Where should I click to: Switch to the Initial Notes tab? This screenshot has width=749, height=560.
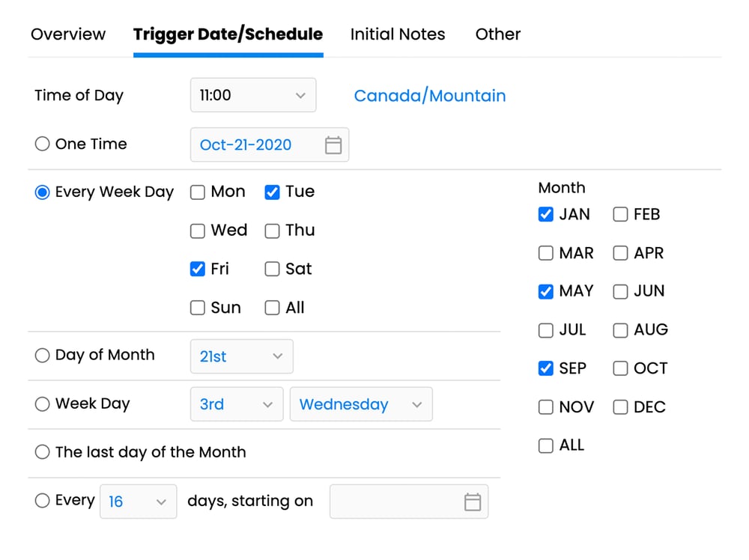398,34
